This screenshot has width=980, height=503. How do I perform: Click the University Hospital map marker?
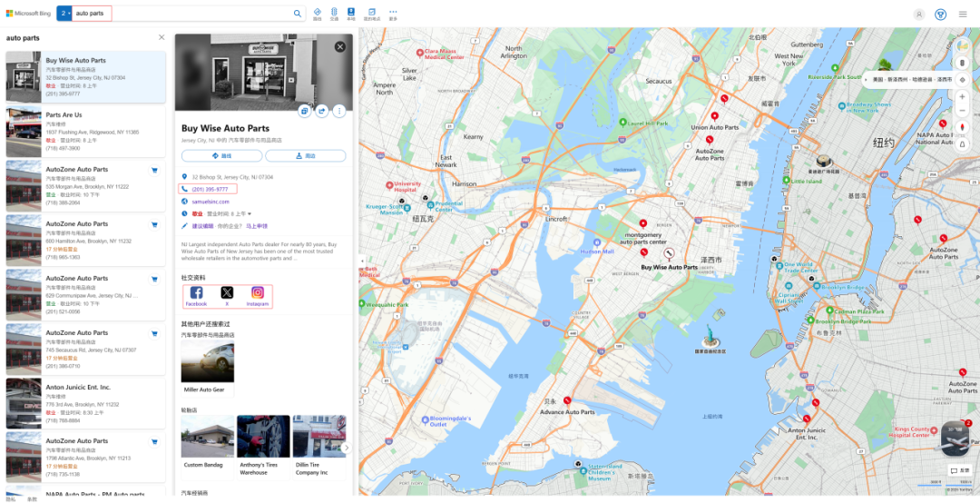pos(389,185)
